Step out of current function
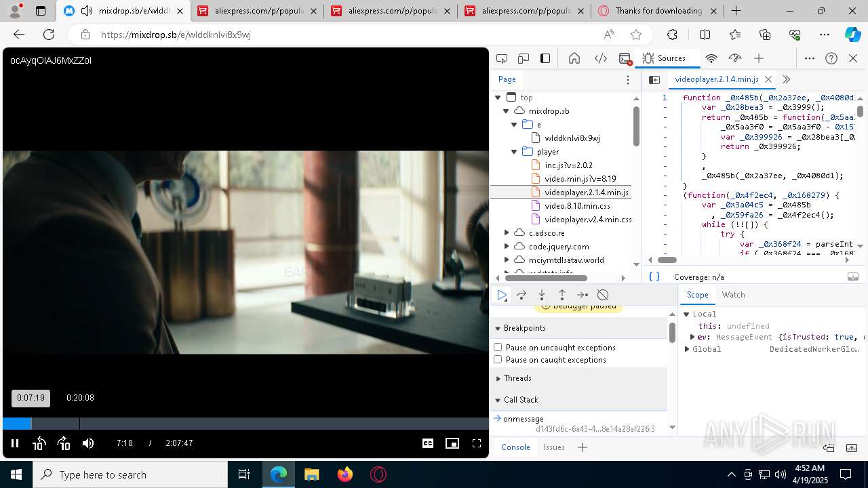The image size is (868, 488). coord(562,295)
